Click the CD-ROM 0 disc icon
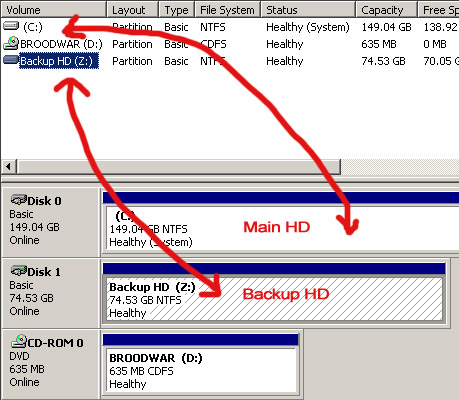Screen dimensions: 459x400 [19, 341]
